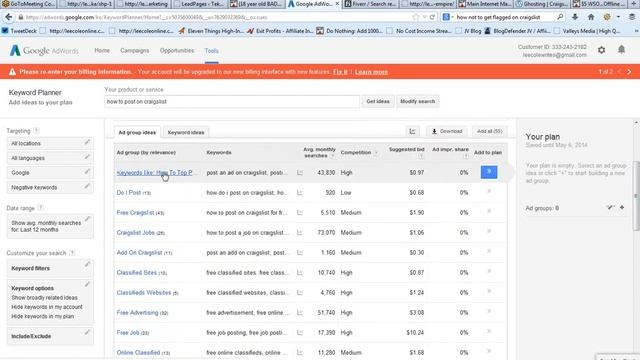Viewport: 640px width, 360px height.
Task: Open trend chart icon for Free Advertising row
Action: 300,313
